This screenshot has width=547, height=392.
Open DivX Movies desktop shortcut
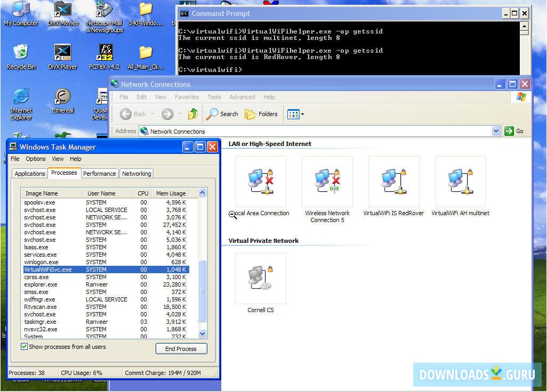63,14
